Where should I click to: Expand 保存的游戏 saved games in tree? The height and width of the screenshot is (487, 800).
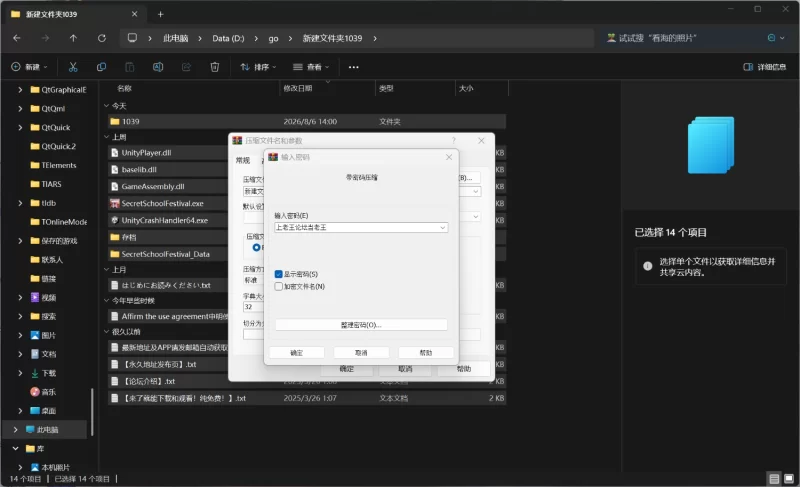point(20,241)
